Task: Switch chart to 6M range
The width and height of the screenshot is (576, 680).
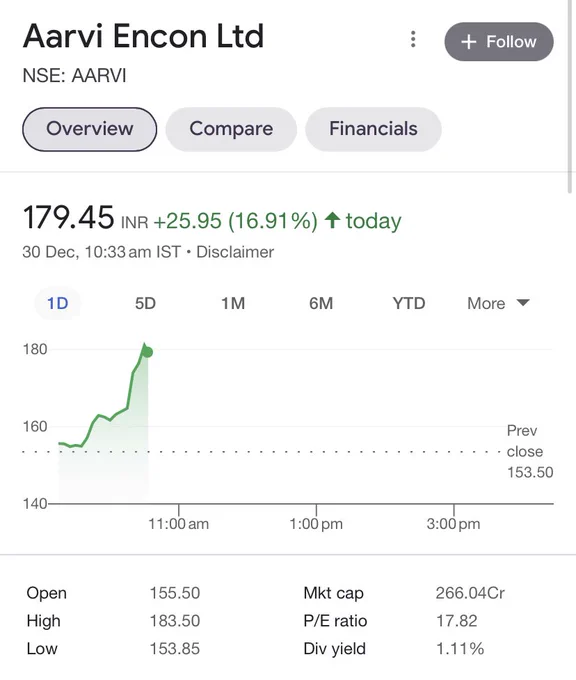Action: pos(321,303)
